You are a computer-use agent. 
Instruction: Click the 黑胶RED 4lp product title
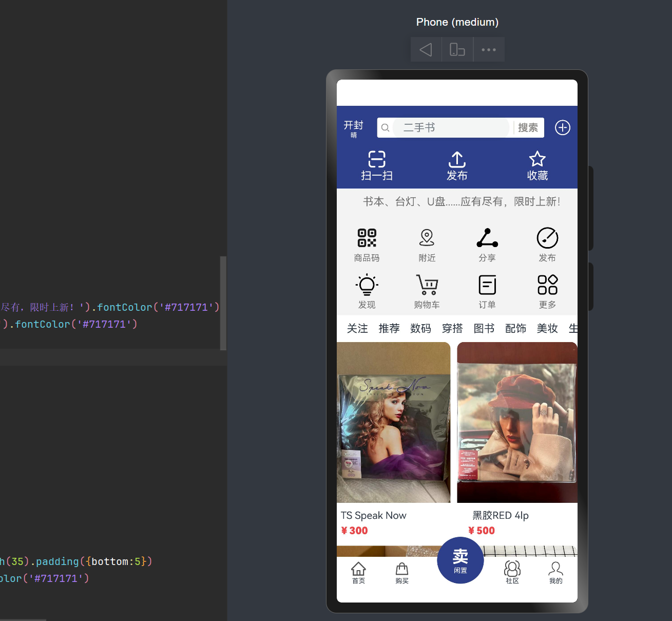(501, 515)
